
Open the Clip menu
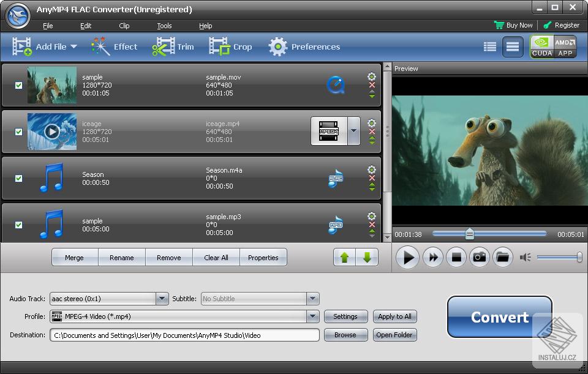coord(124,26)
